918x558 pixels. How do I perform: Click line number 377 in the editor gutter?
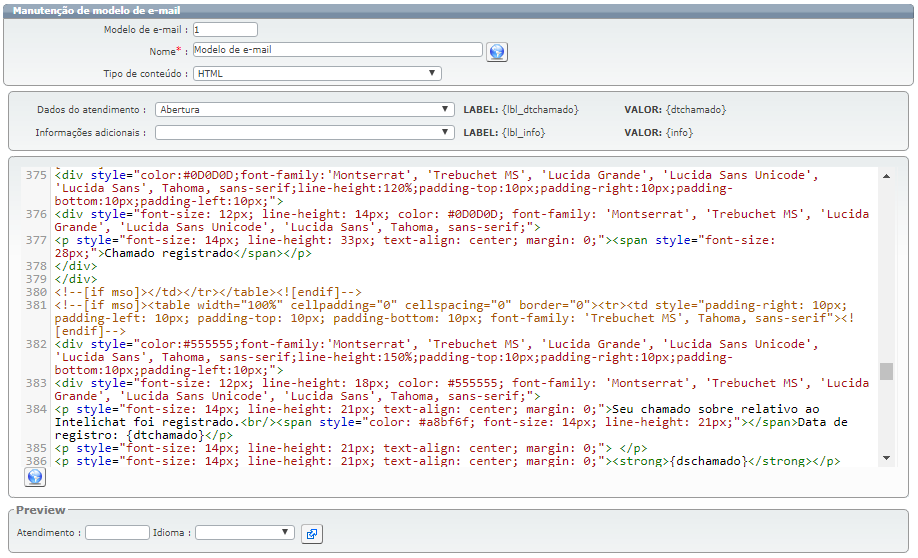tap(36, 240)
